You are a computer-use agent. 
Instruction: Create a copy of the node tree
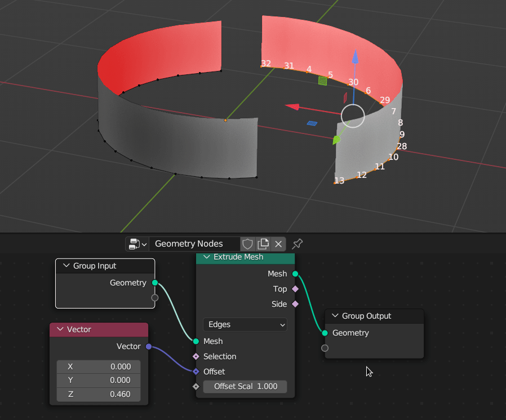coord(263,244)
